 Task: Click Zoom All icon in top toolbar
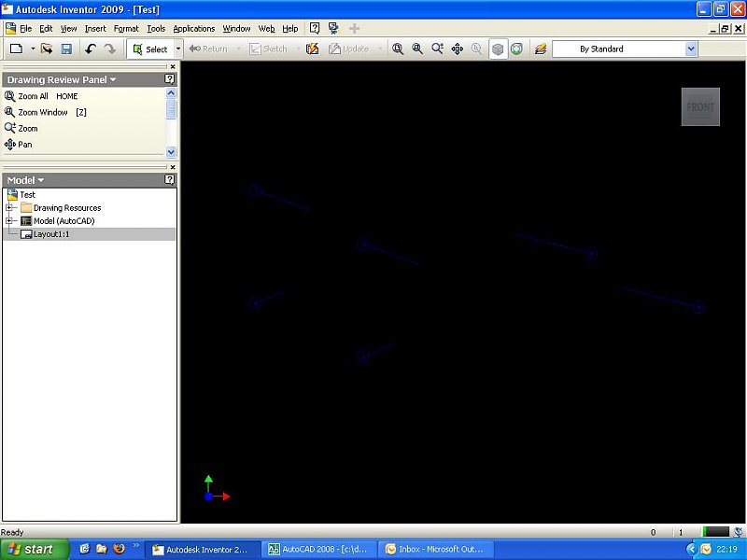pyautogui.click(x=398, y=49)
